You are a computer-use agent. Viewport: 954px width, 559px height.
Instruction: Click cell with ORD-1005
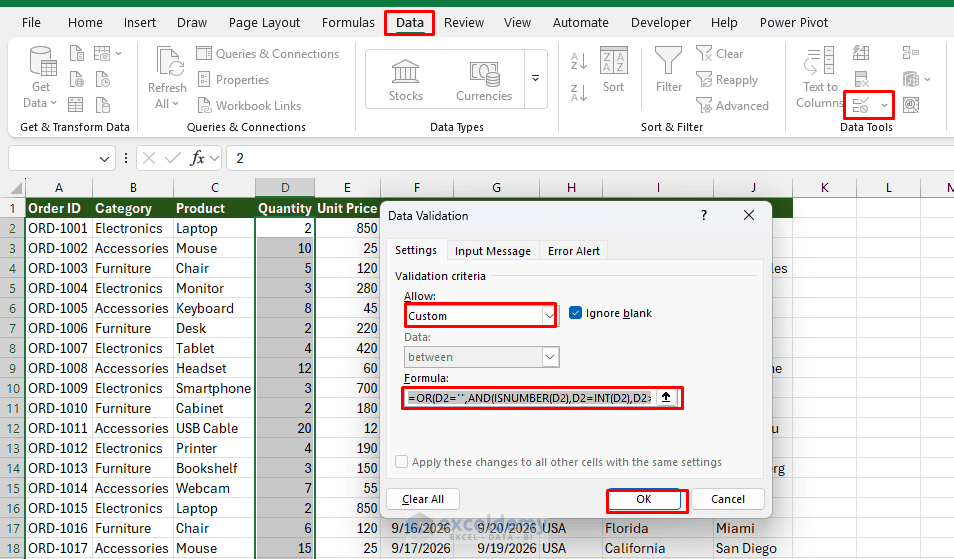pos(58,308)
